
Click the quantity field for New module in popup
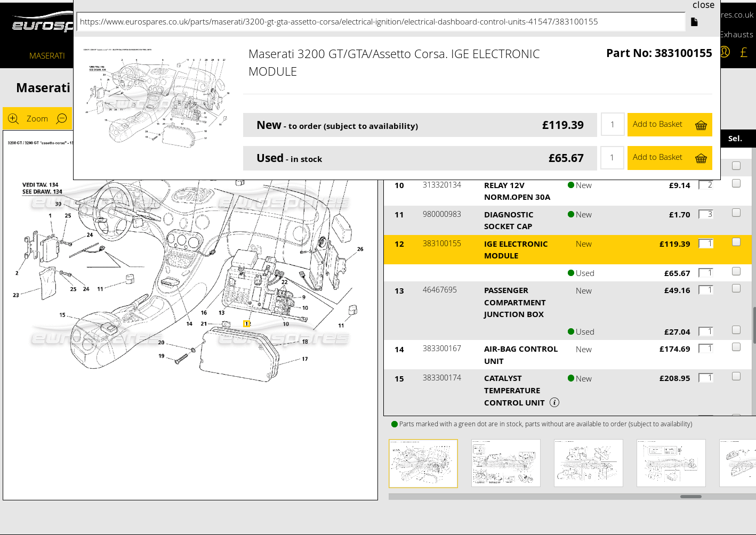613,125
